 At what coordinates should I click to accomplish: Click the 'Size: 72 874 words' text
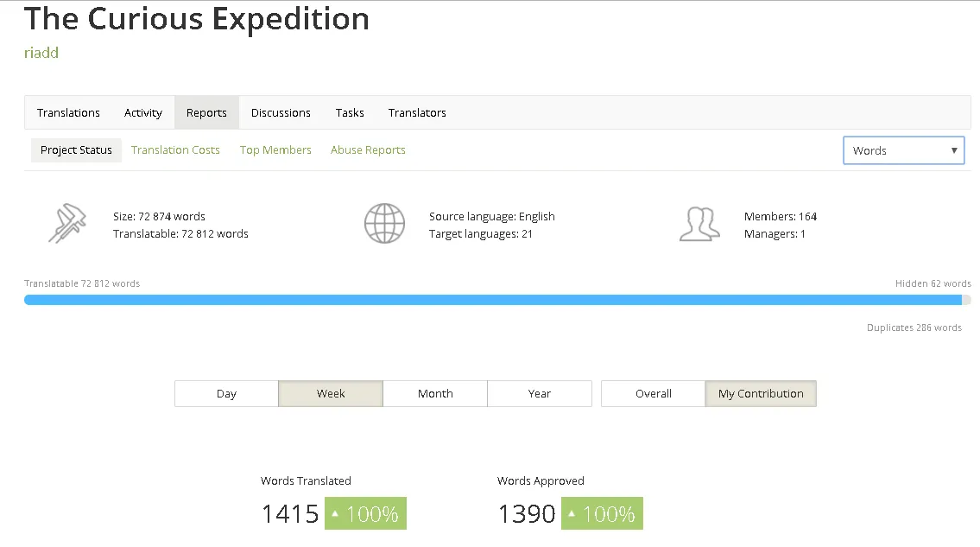pos(159,217)
